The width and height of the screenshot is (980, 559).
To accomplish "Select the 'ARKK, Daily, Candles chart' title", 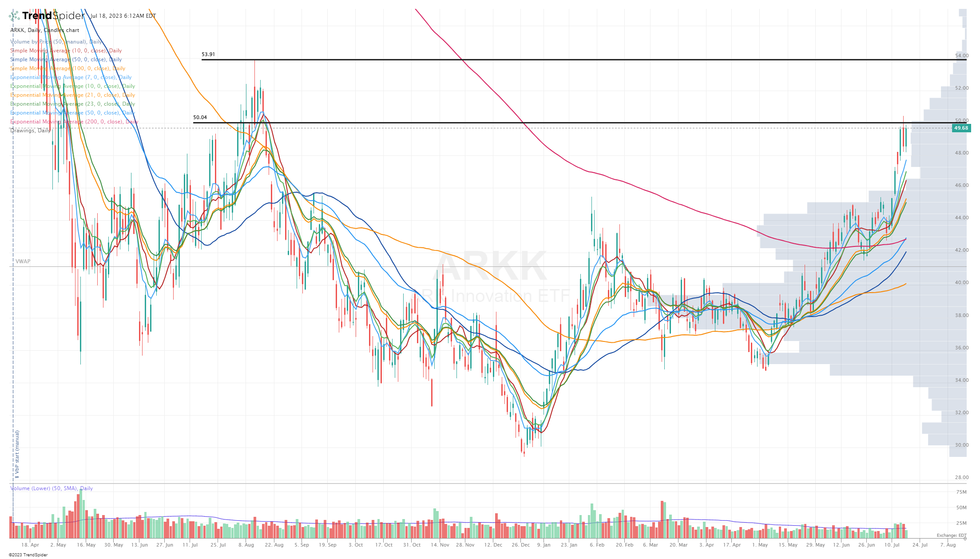I will [x=45, y=30].
